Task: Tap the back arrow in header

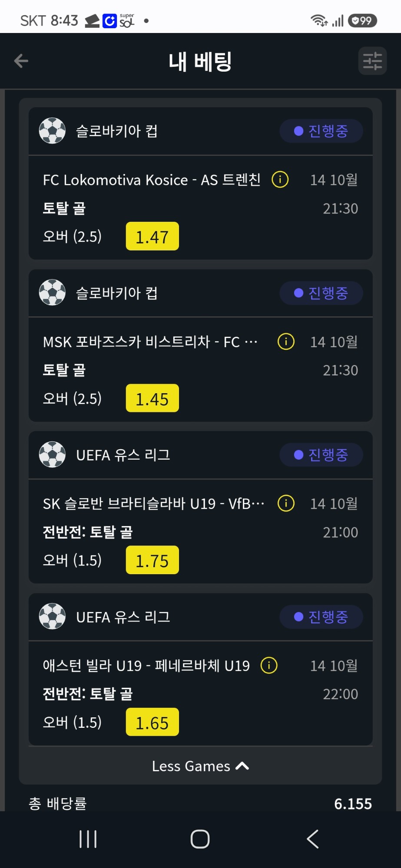Action: click(21, 61)
